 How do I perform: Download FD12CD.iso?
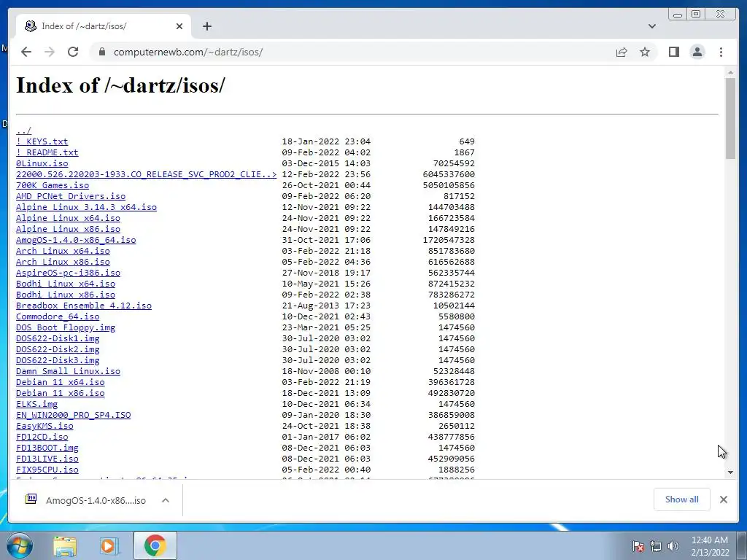click(42, 437)
